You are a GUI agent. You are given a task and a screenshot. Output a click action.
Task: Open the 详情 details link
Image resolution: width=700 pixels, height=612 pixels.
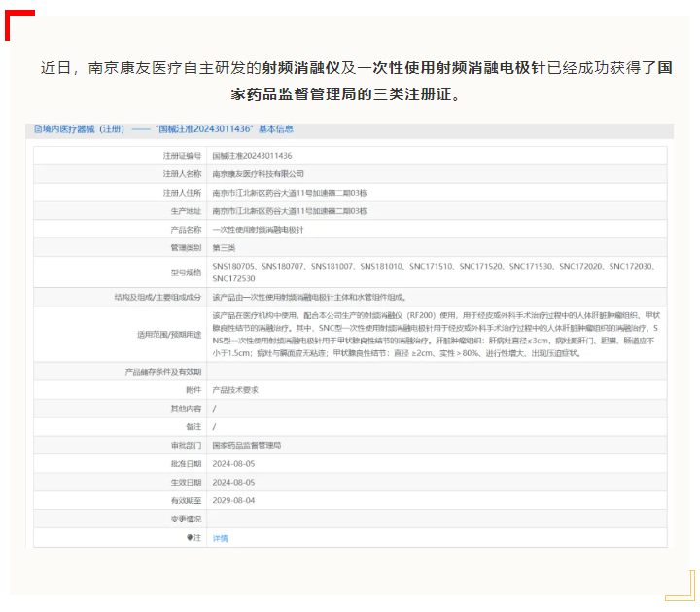coord(220,537)
